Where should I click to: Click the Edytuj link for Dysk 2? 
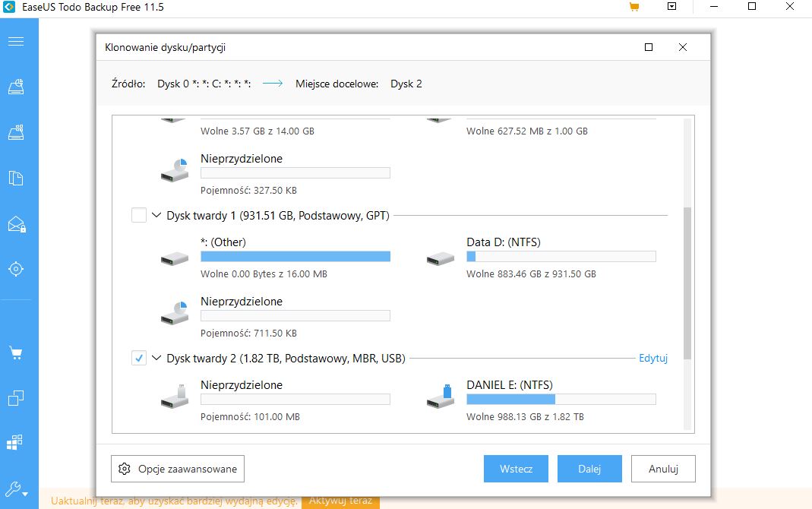653,358
